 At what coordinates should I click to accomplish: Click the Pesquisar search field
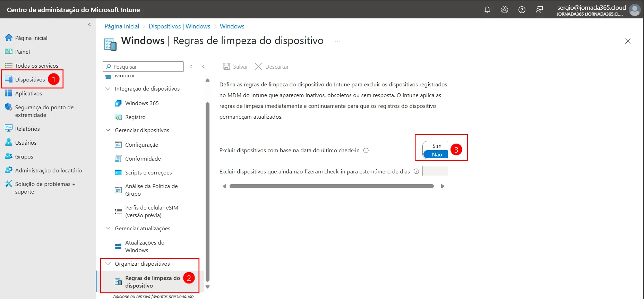(x=143, y=67)
